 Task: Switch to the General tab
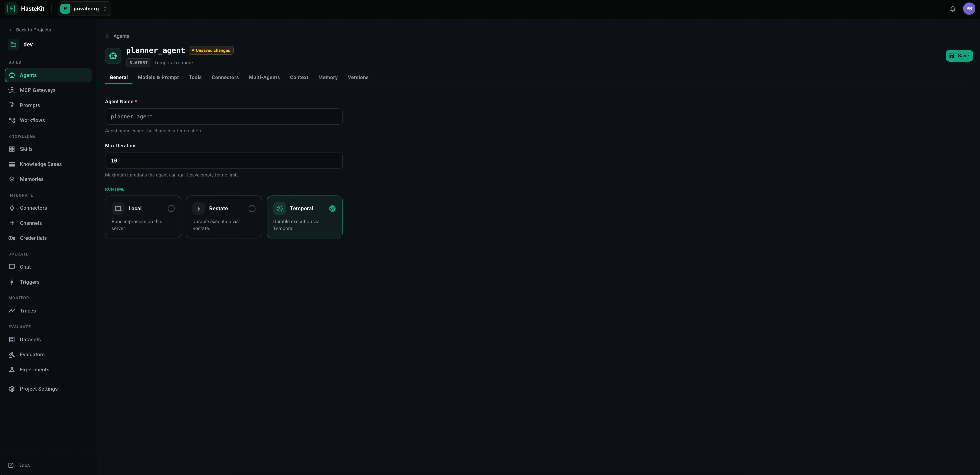[x=119, y=77]
